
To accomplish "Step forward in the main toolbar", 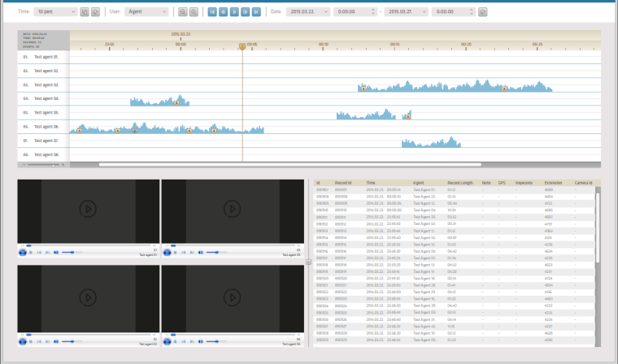I will 245,12.
